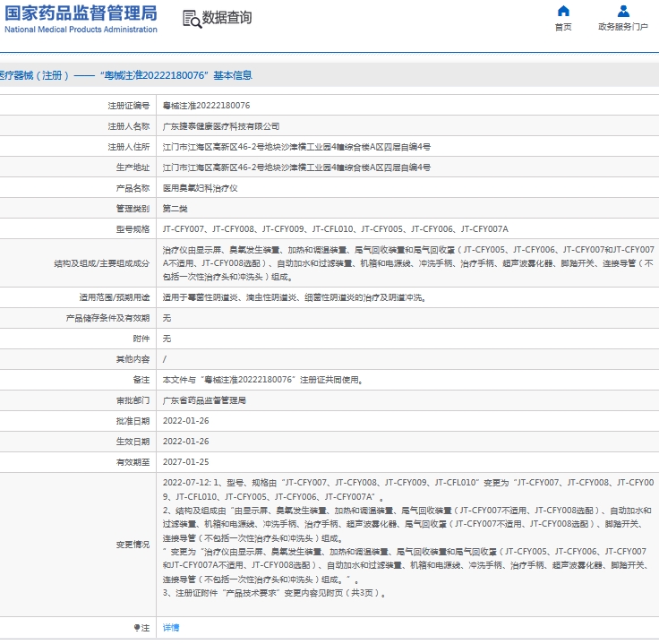Click the 注册证附件 产品技术要求 change line

tap(275, 593)
